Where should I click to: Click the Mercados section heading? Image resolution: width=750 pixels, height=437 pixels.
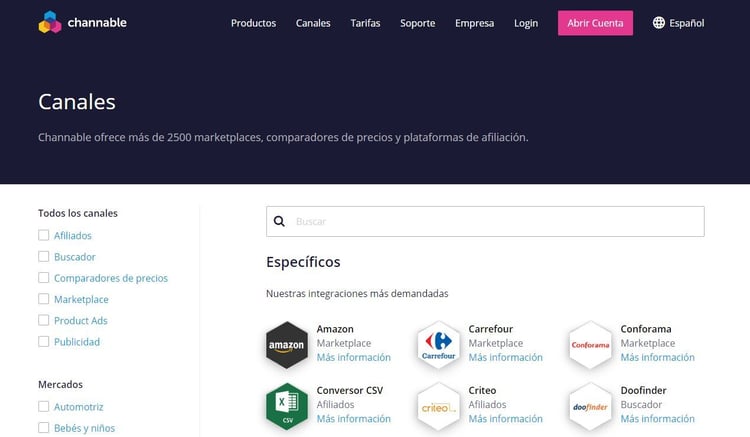tap(60, 384)
